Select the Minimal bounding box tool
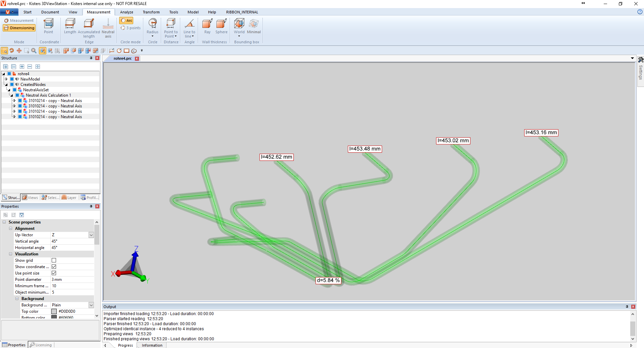The height and width of the screenshot is (348, 644). click(x=254, y=26)
